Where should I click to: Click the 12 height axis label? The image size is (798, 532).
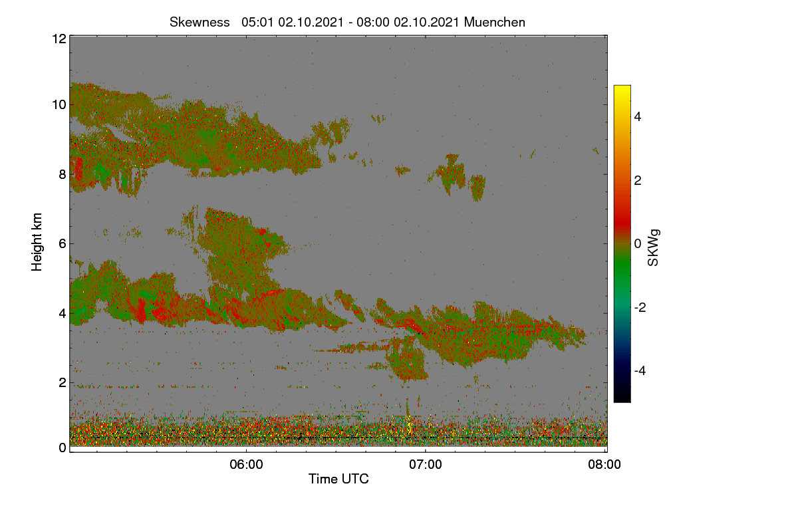point(58,39)
